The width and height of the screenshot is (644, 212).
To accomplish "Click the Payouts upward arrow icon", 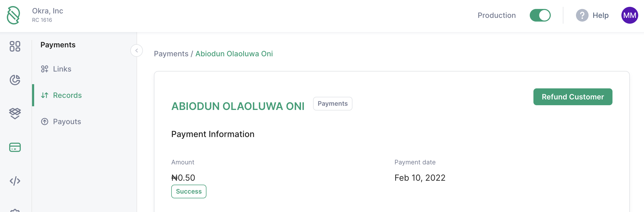I will [45, 122].
